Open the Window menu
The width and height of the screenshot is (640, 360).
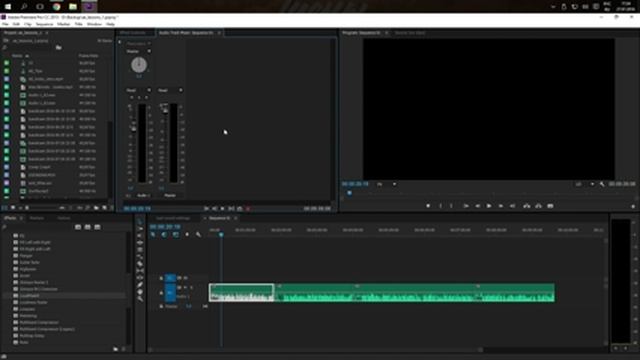(94, 24)
